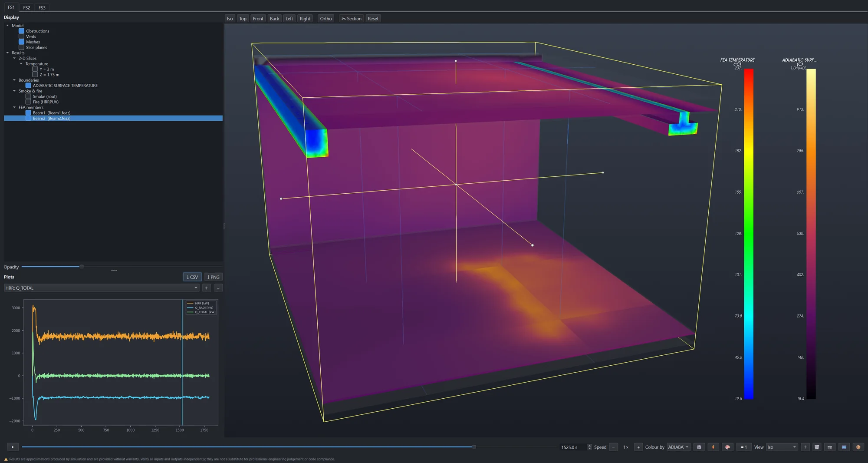
Task: Collapse the Results tree node
Action: pyautogui.click(x=7, y=53)
